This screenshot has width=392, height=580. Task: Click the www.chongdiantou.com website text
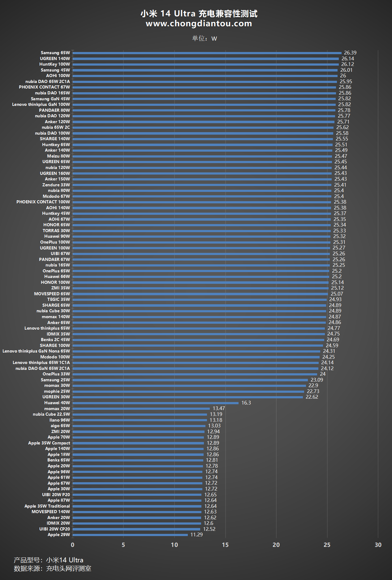pyautogui.click(x=199, y=24)
